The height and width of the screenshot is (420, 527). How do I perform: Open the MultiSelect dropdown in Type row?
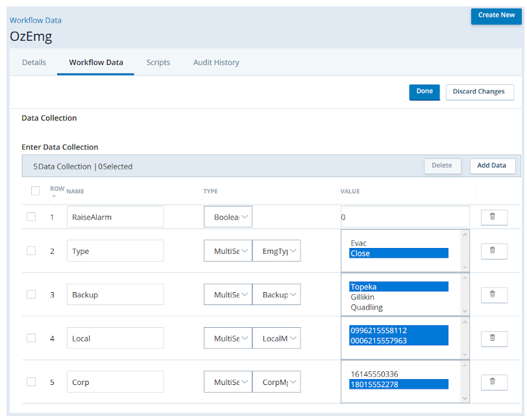click(x=228, y=251)
